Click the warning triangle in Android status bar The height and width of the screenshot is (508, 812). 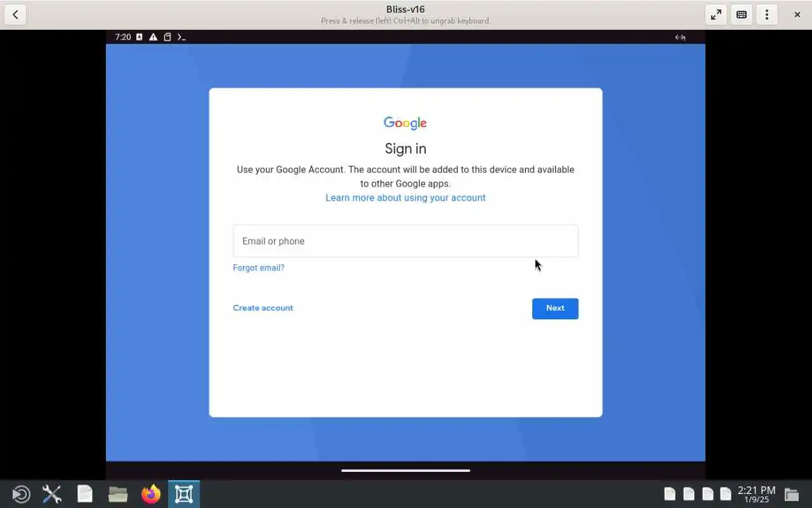[154, 37]
